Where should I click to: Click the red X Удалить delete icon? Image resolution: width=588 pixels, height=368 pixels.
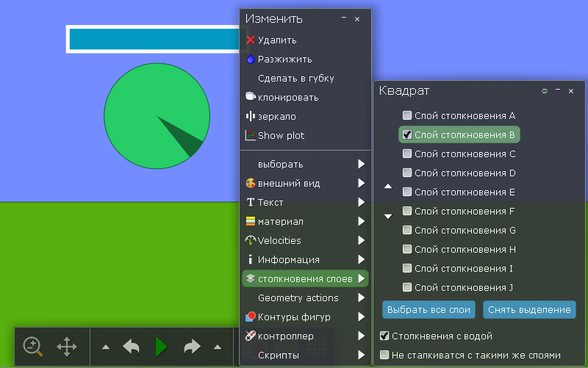(x=250, y=40)
